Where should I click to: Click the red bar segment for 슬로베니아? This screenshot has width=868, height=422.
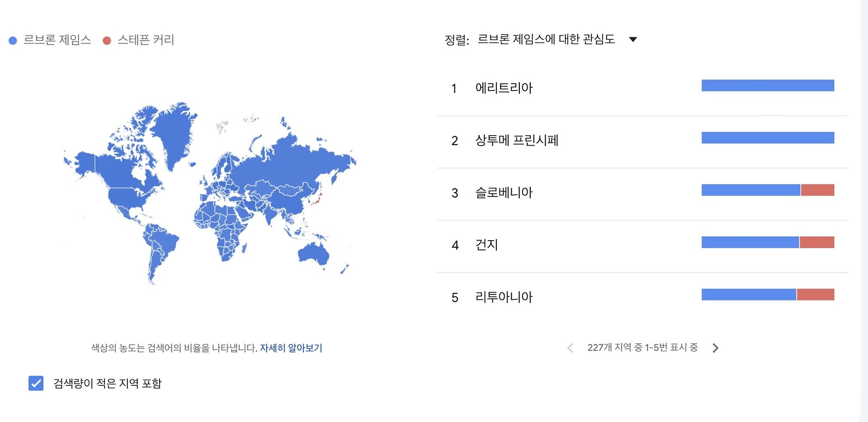(817, 190)
